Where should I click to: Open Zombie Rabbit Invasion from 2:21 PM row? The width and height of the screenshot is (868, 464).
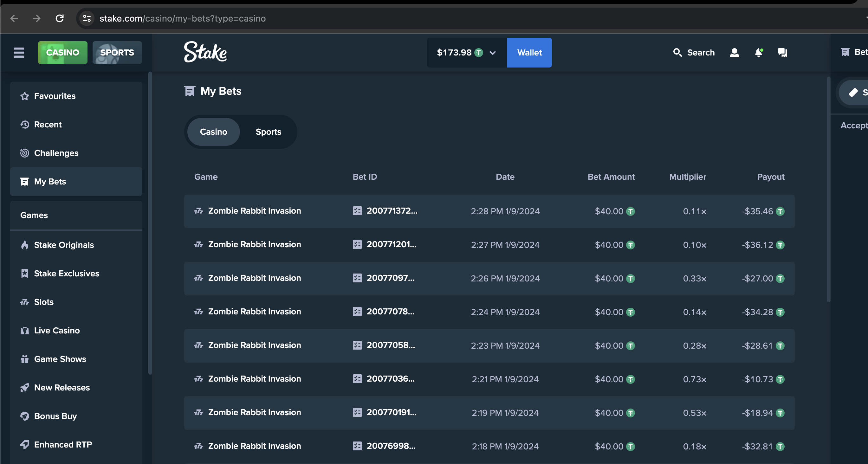pos(254,379)
